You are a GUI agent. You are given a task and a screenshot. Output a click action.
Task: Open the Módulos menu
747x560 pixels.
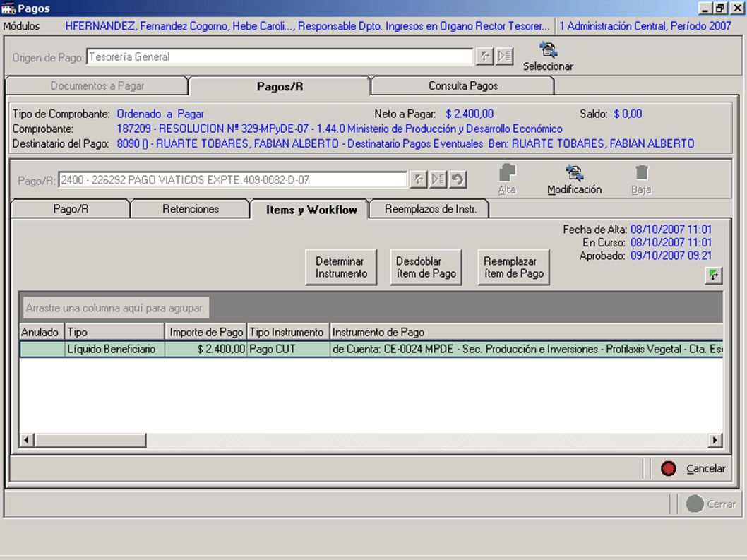point(21,26)
